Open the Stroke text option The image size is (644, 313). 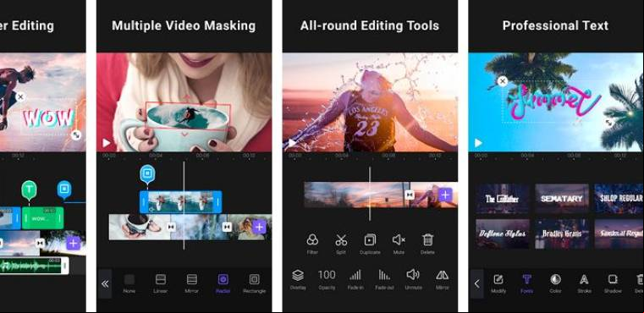(584, 280)
